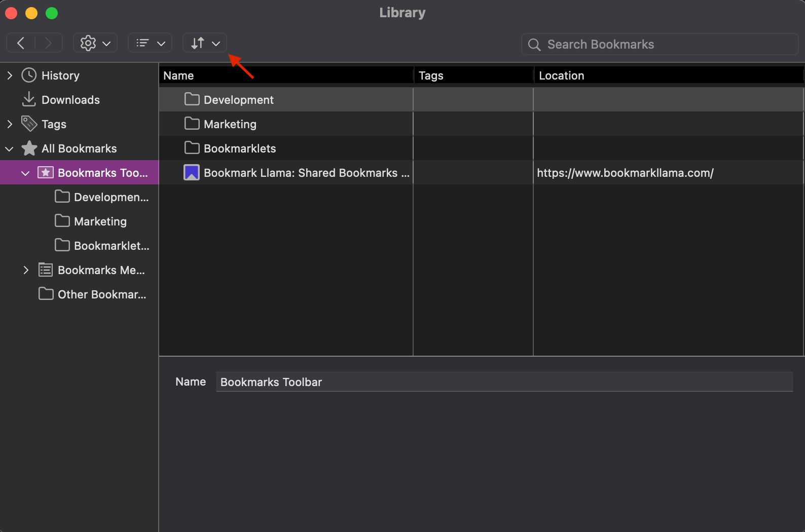Open the Views list menu

click(150, 43)
